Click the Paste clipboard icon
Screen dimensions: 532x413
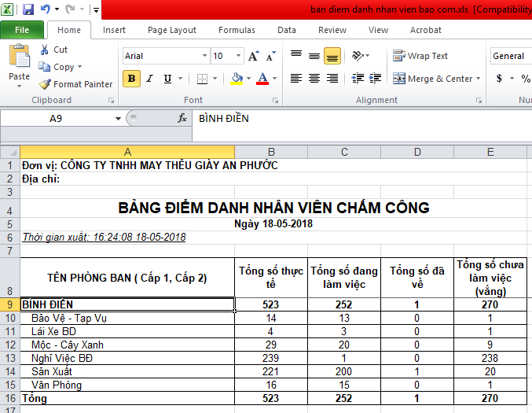pos(19,57)
